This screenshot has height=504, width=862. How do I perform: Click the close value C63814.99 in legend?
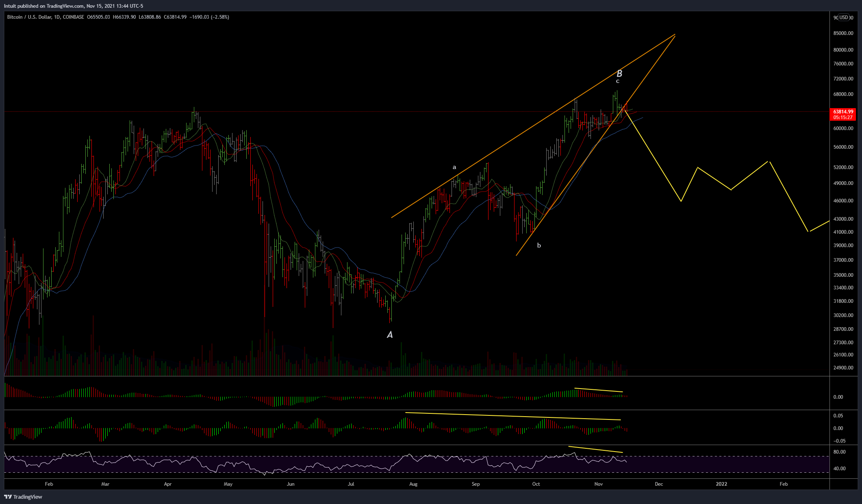175,17
